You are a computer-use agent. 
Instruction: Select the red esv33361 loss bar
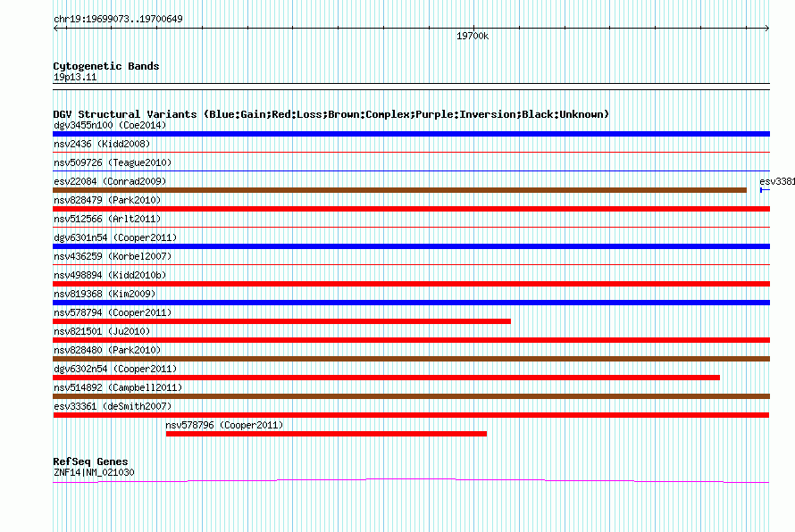tap(411, 415)
